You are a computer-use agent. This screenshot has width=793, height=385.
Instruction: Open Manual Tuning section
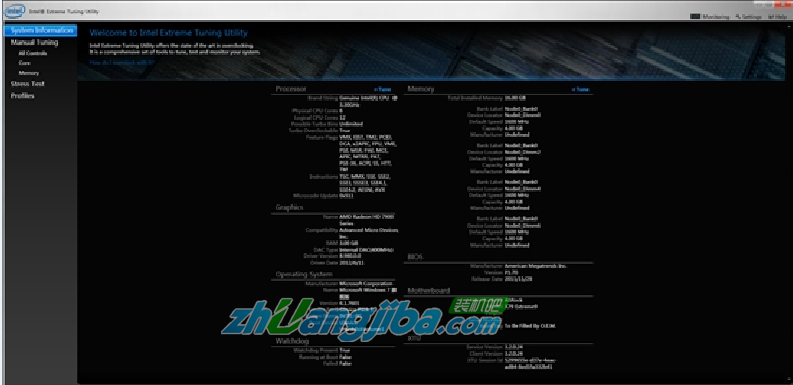[34, 42]
